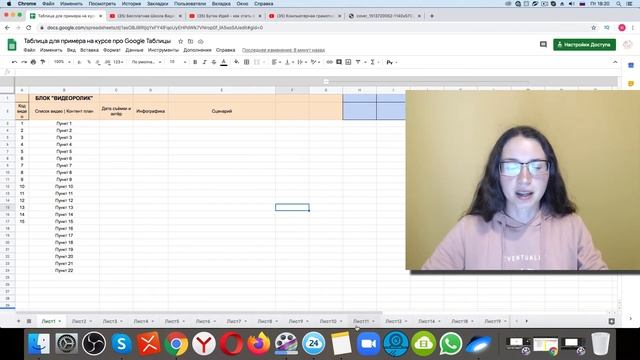Viewport: 640px width, 360px height.
Task: Insert a chart from the toolbar
Action: (x=348, y=62)
